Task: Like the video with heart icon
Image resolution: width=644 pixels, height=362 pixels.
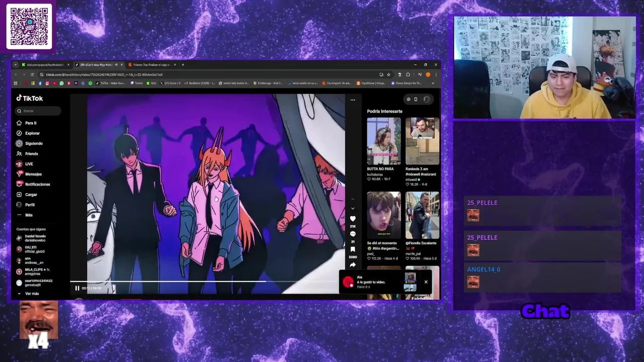Action: (353, 219)
